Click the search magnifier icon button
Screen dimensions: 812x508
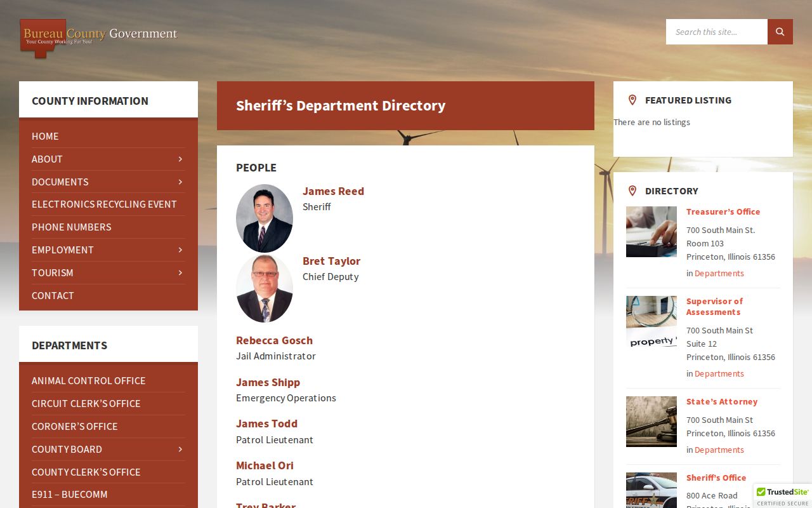click(x=780, y=32)
